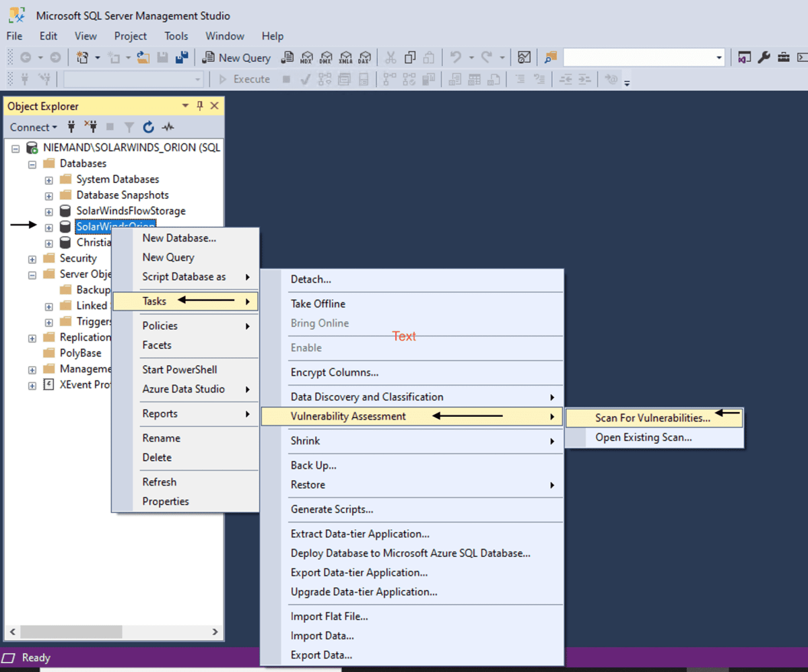Viewport: 808px width, 672px height.
Task: Select Script Database as in context menu
Action: [185, 277]
